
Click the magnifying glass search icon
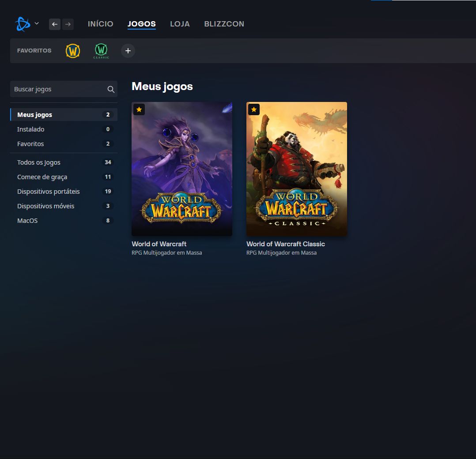[x=111, y=89]
